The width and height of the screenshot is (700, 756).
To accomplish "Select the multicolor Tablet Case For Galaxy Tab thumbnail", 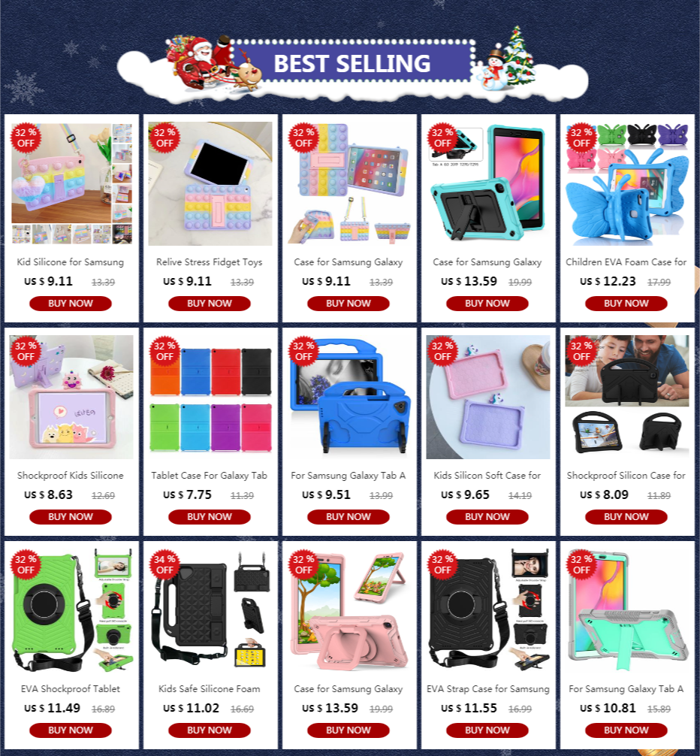I will 210,398.
